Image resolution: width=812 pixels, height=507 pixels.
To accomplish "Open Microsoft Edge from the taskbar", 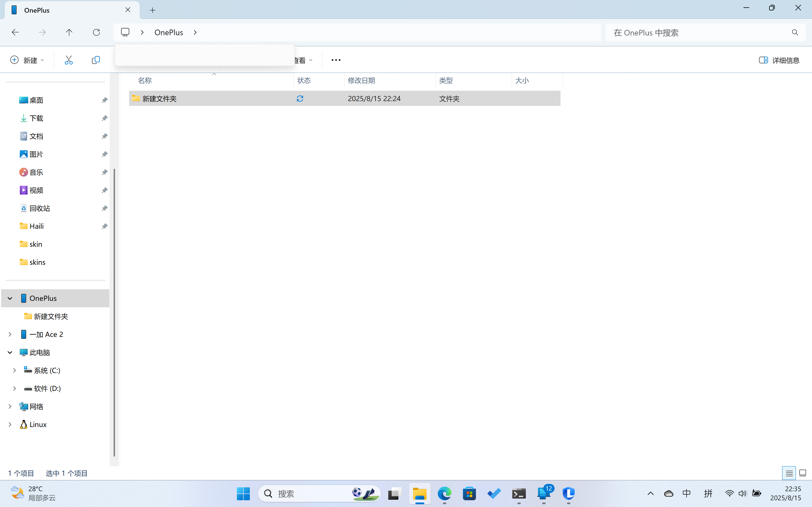I will pos(444,493).
